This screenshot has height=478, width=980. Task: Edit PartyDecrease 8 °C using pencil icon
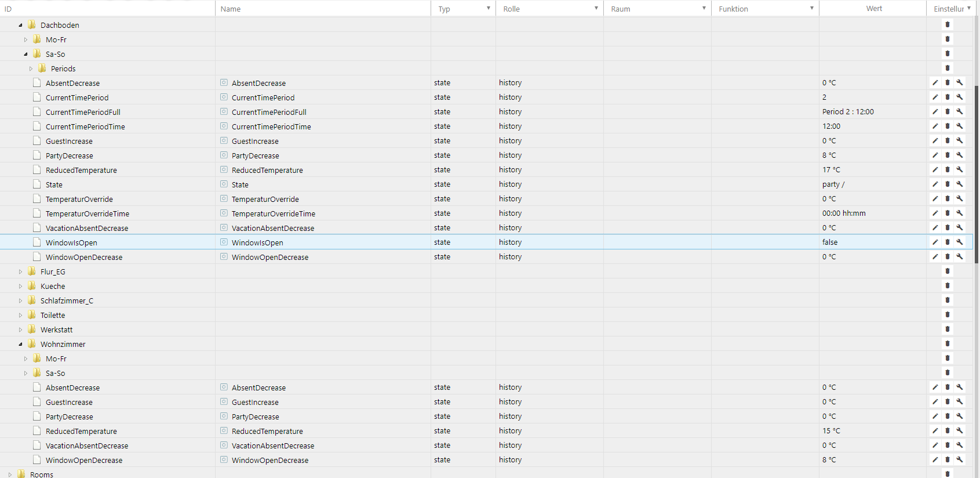pyautogui.click(x=935, y=155)
